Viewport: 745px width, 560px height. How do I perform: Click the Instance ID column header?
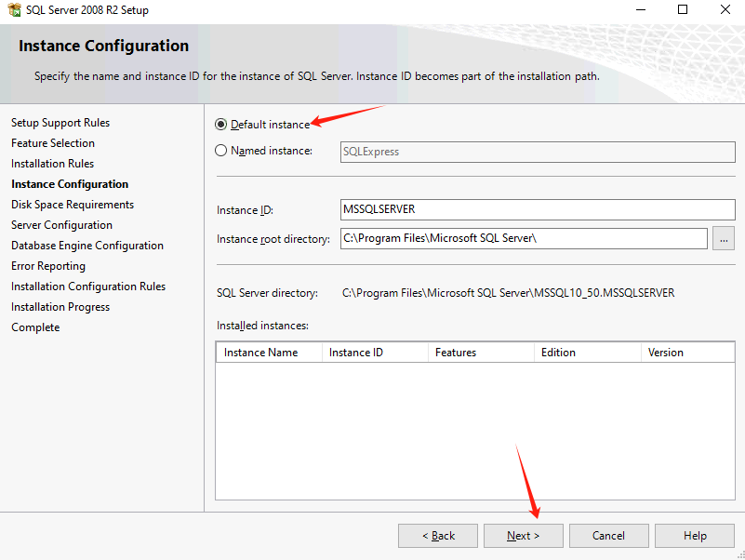tap(375, 353)
